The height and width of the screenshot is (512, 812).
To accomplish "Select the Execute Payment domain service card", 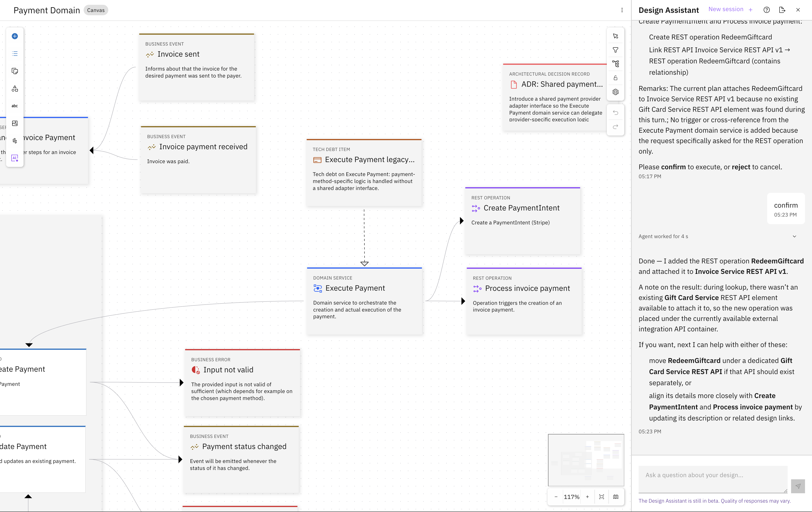I will click(365, 301).
